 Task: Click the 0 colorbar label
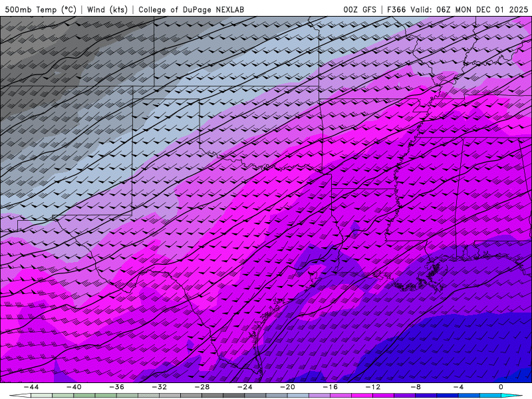click(x=501, y=387)
